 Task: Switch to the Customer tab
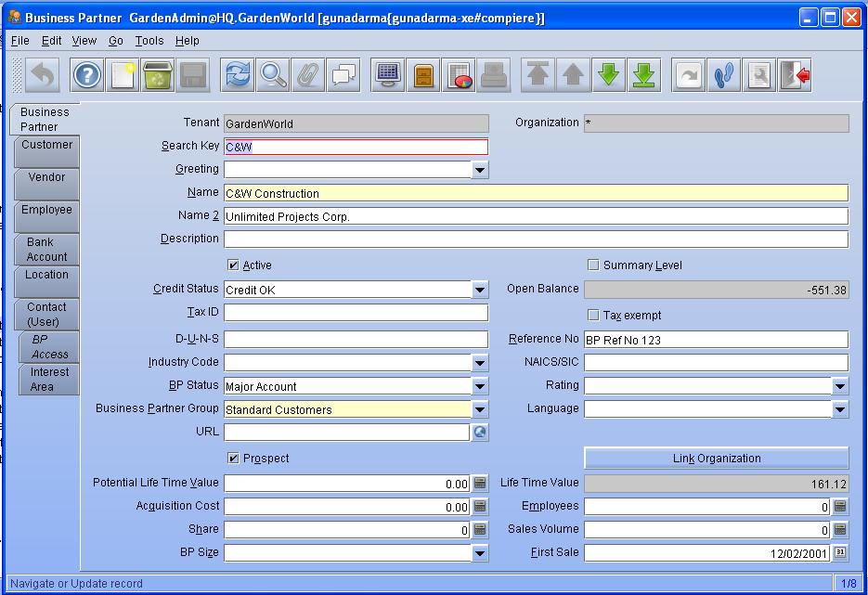click(47, 151)
